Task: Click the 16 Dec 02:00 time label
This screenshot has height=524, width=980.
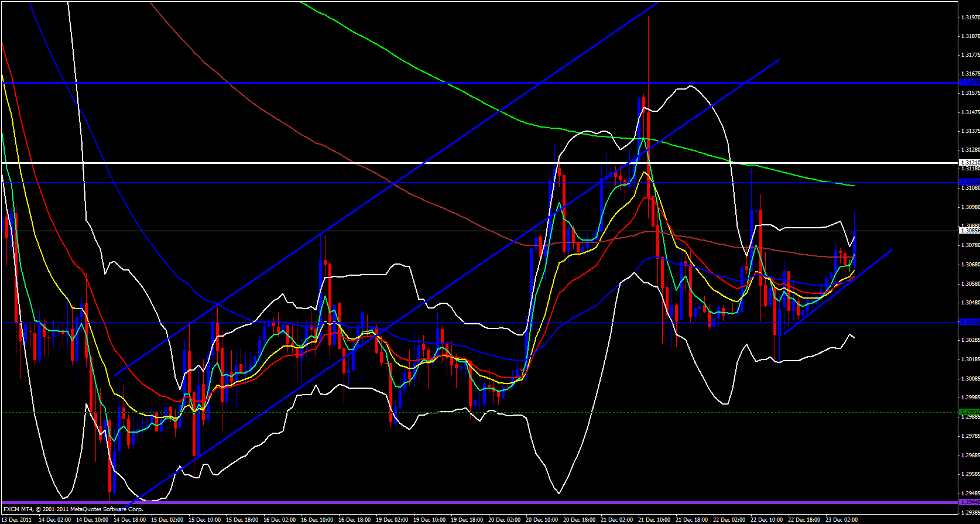Action: coord(279,519)
